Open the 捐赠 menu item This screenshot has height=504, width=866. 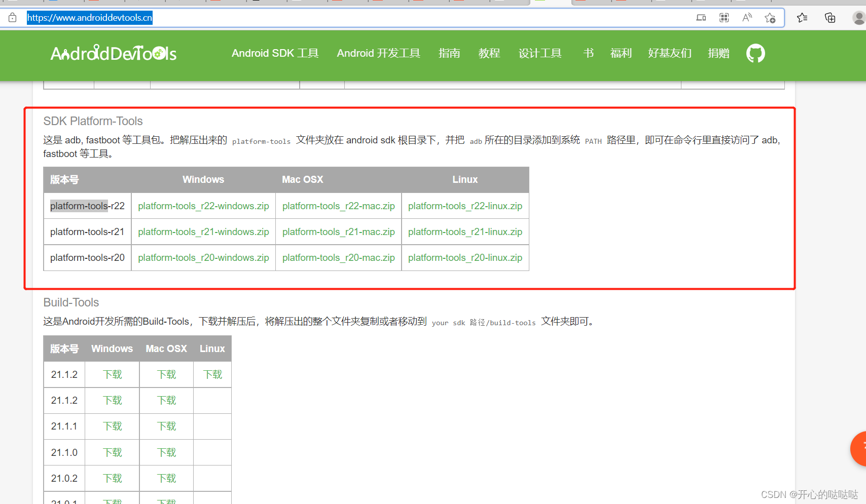(718, 53)
